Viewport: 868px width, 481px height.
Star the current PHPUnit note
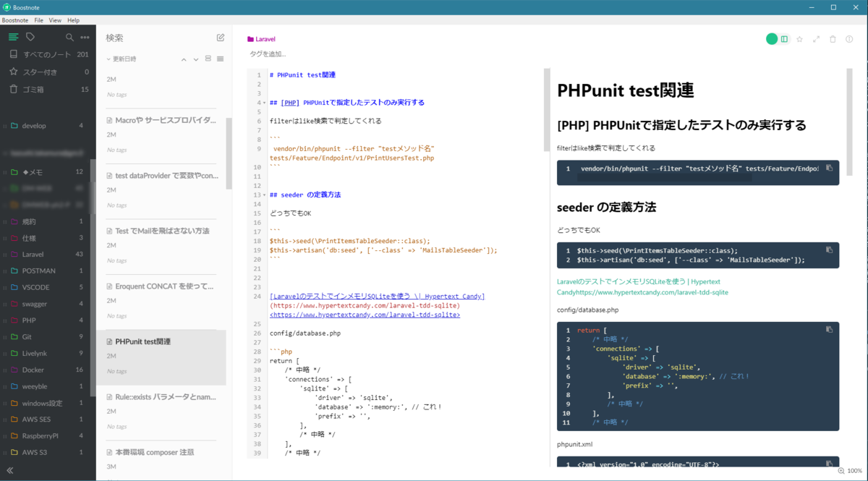pyautogui.click(x=799, y=39)
